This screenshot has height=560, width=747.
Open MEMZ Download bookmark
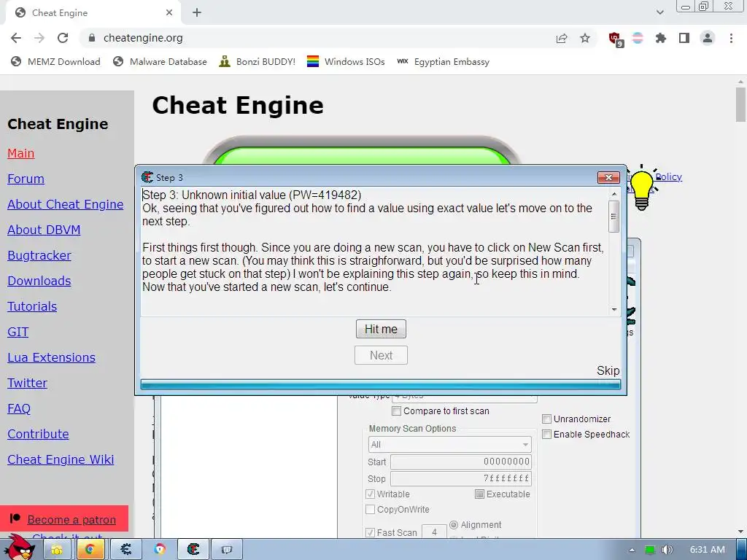coord(55,62)
